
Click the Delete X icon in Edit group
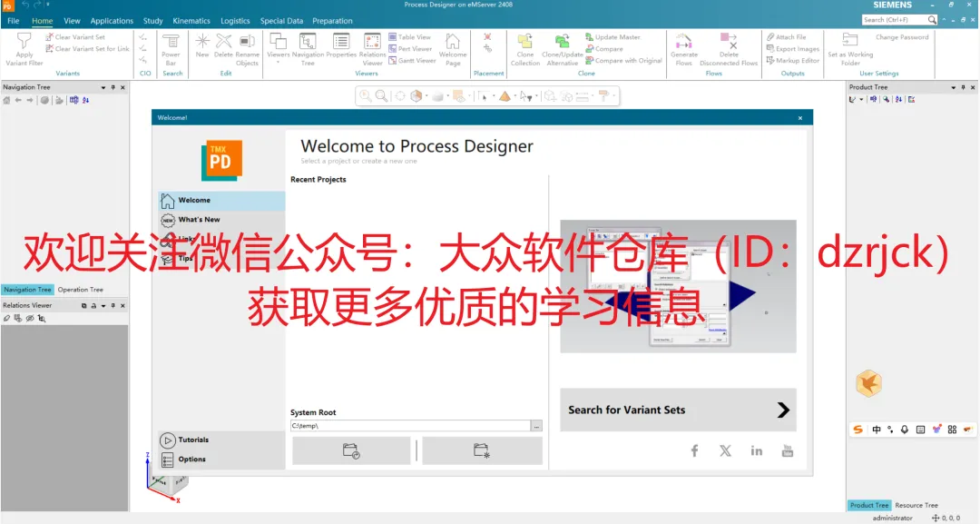pyautogui.click(x=224, y=41)
